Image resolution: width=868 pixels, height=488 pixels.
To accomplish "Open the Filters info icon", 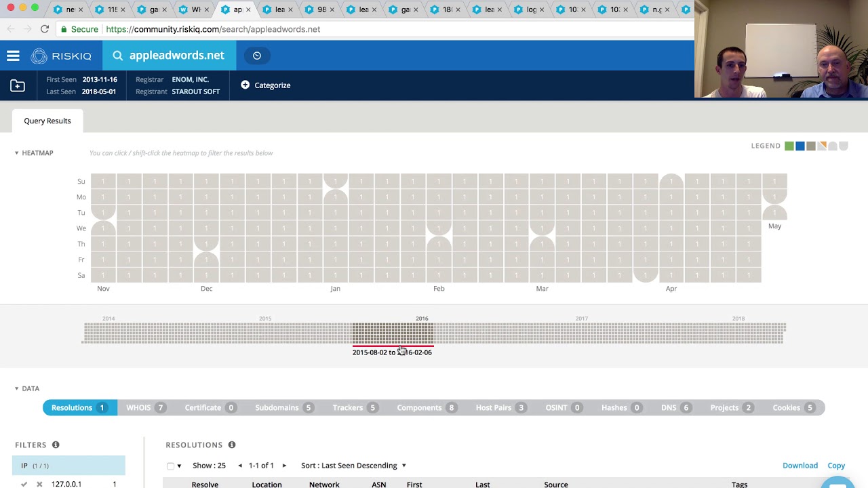I will pos(56,445).
